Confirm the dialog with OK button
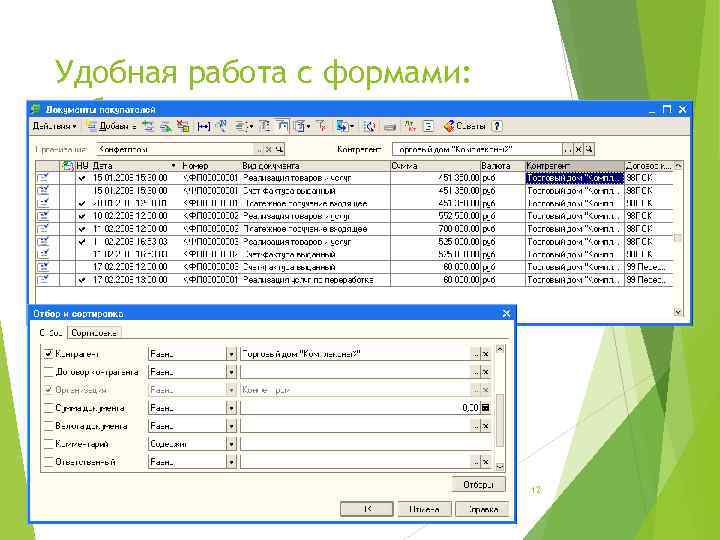 [x=366, y=509]
